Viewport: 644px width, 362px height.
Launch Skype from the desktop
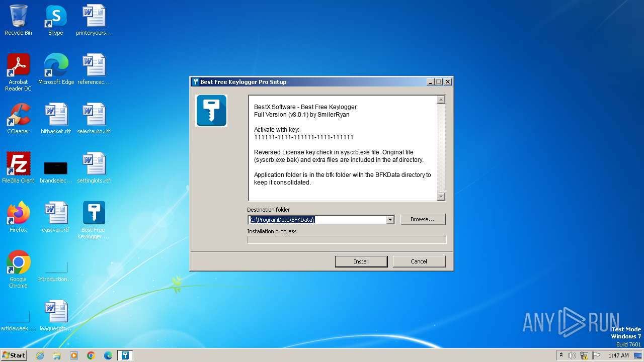click(x=55, y=20)
